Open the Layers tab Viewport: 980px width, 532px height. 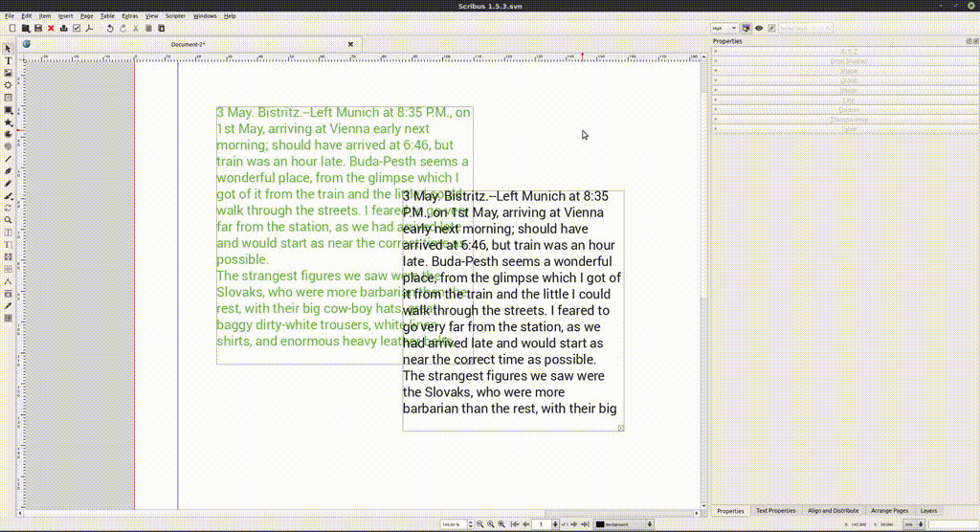tap(928, 511)
